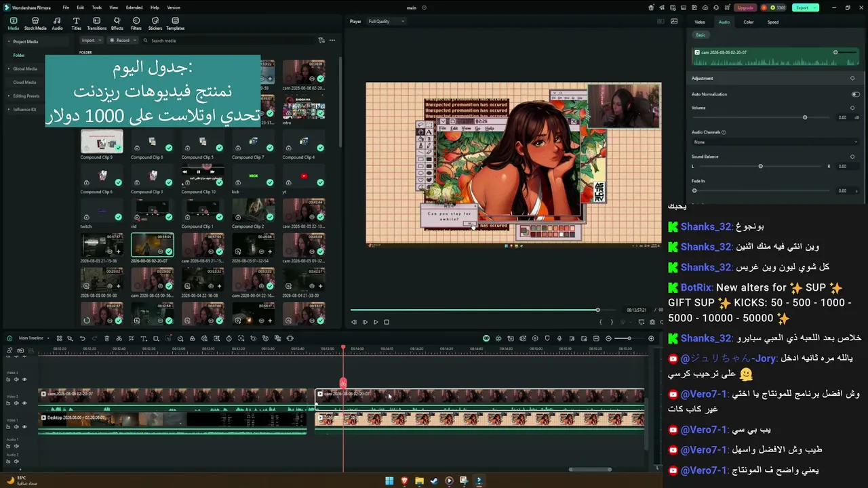Open File Explorer from the taskbar

[x=419, y=481]
